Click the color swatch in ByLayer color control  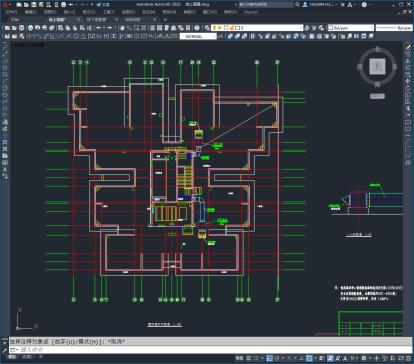coord(331,28)
